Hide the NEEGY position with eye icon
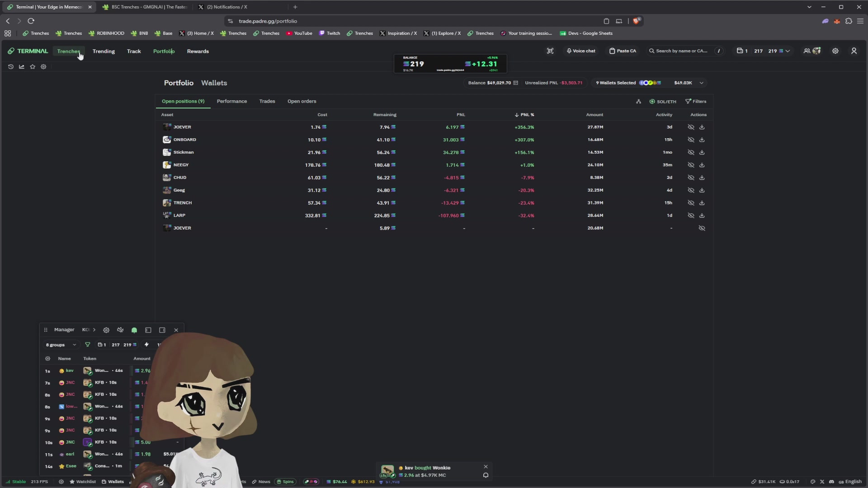Image resolution: width=868 pixels, height=488 pixels. pos(691,165)
